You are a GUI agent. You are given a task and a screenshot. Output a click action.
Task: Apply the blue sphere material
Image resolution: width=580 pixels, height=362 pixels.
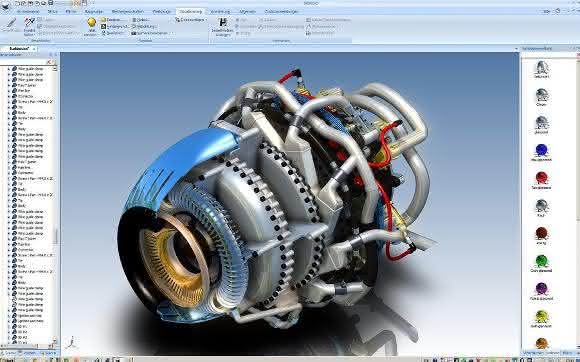(x=541, y=150)
